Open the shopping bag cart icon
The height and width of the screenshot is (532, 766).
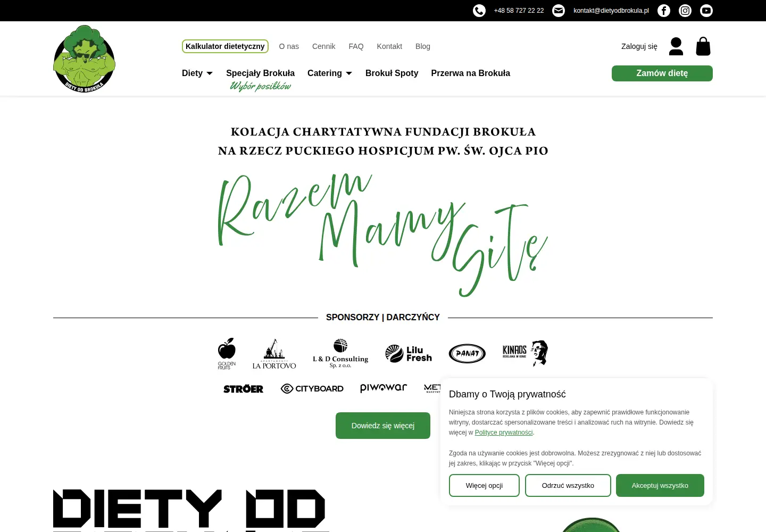tap(703, 46)
